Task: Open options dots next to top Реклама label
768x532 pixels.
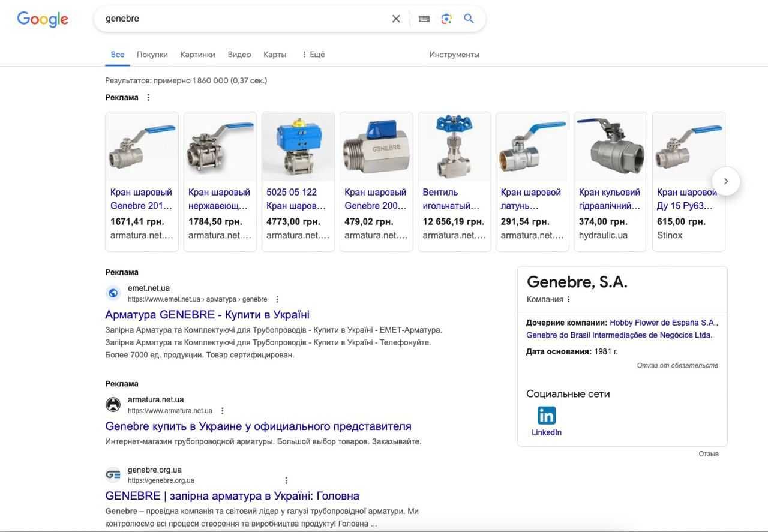Action: 148,97
